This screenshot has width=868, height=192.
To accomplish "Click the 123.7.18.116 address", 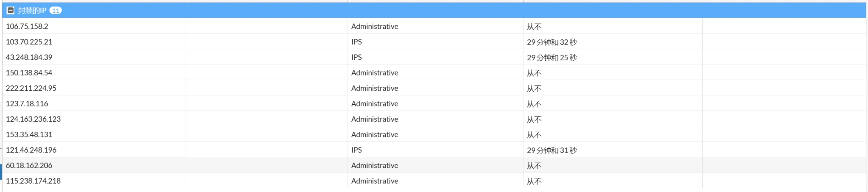I will (27, 104).
